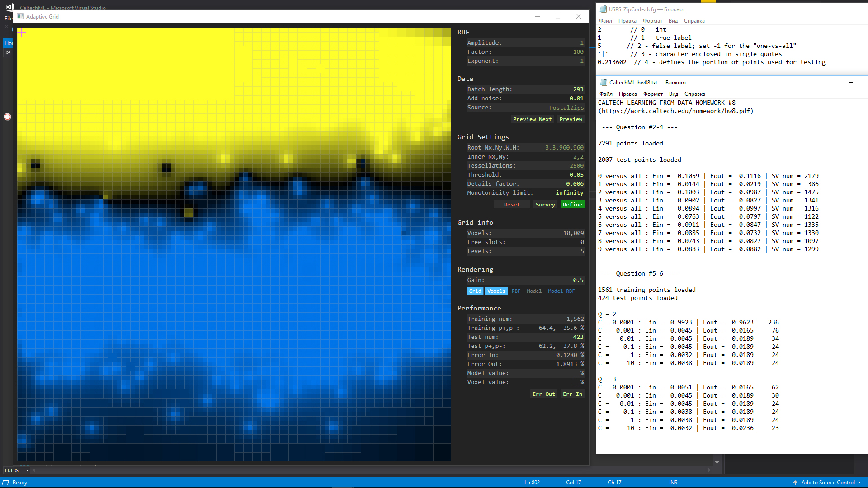Click the CaltechML_hw08.txt Notepad icon

point(603,82)
